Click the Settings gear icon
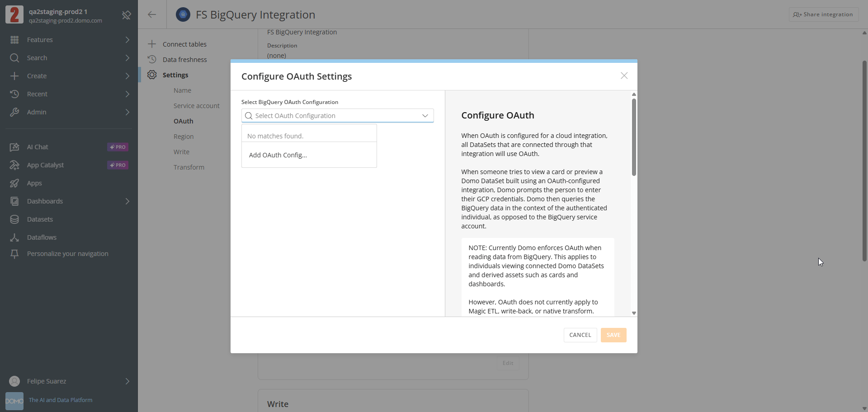The image size is (868, 412). click(152, 75)
